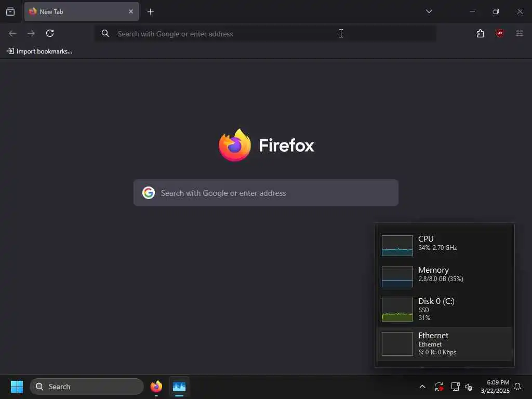Click the Firefox taskbar icon
The width and height of the screenshot is (532, 399).
point(156,387)
